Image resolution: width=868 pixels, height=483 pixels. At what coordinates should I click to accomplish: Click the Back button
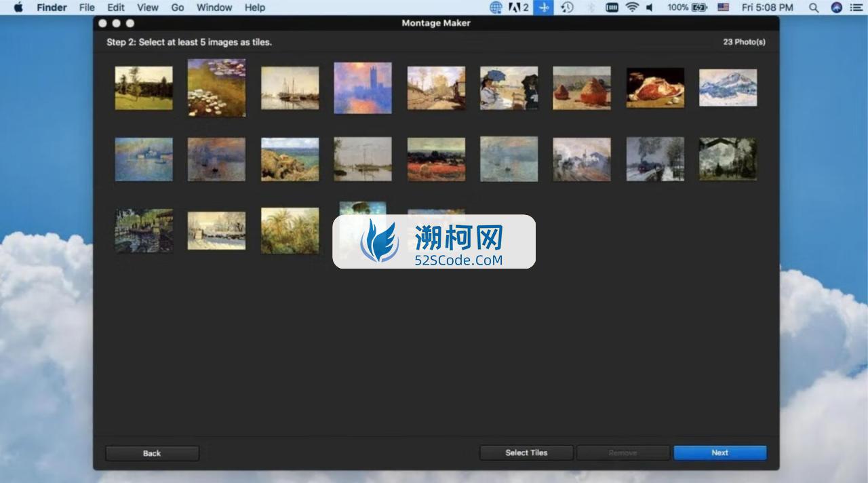pos(152,453)
